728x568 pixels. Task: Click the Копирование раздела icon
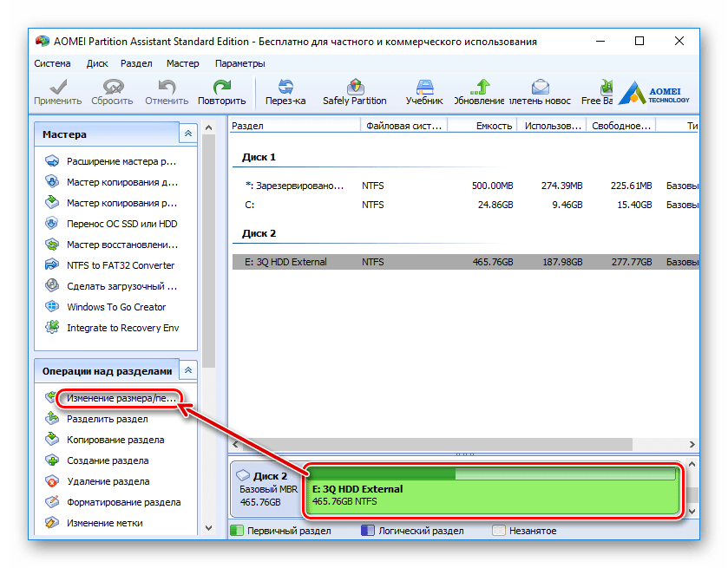coord(52,439)
